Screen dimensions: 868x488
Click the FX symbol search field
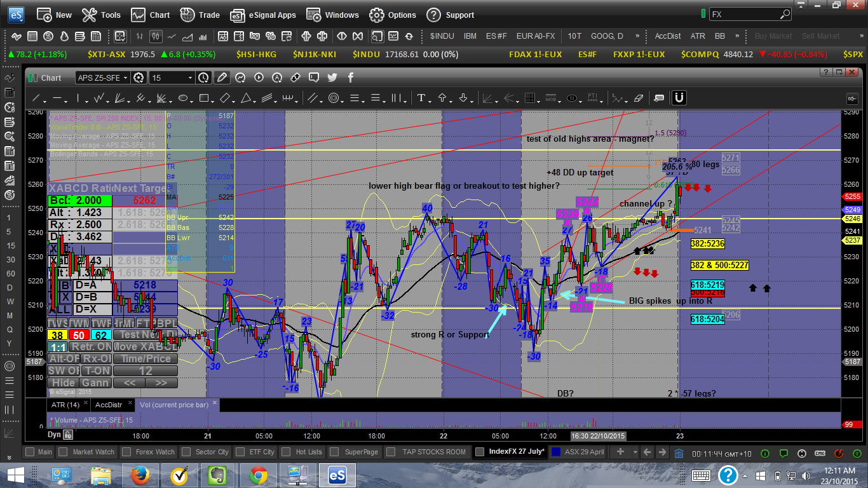pos(750,14)
